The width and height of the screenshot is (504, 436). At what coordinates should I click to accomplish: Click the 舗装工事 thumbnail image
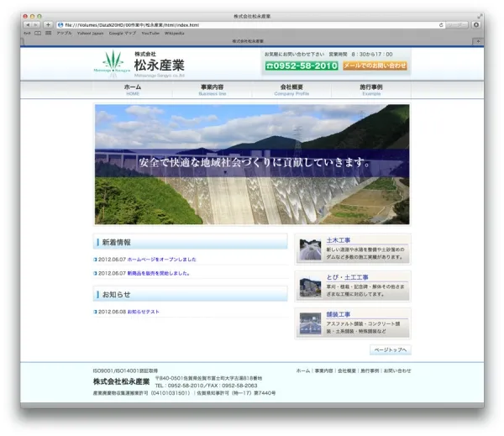click(x=310, y=323)
